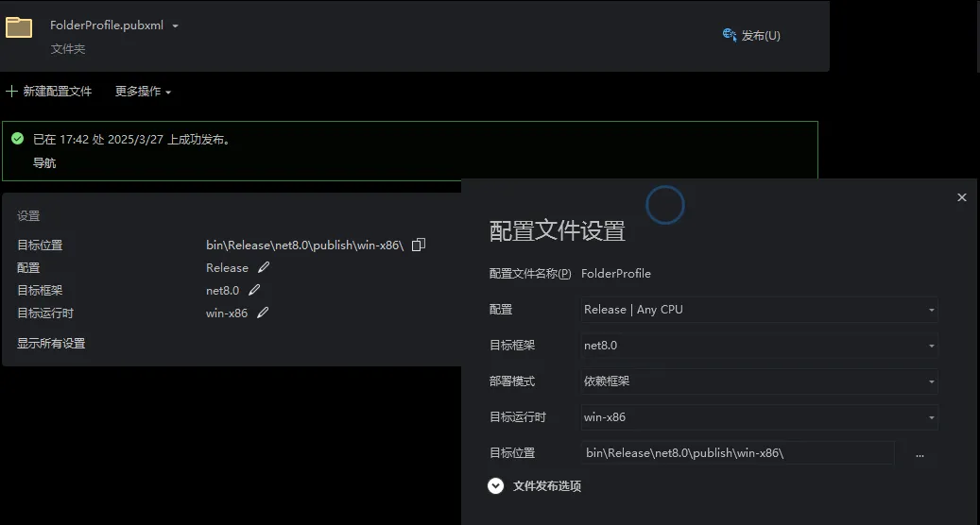Click the 配置文件设置 dialog title
The height and width of the screenshot is (525, 980).
click(x=557, y=231)
